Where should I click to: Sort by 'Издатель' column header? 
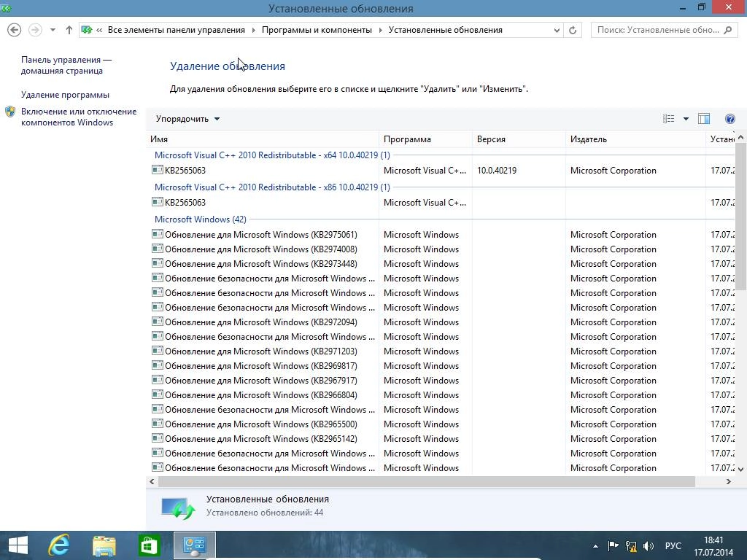tap(635, 139)
